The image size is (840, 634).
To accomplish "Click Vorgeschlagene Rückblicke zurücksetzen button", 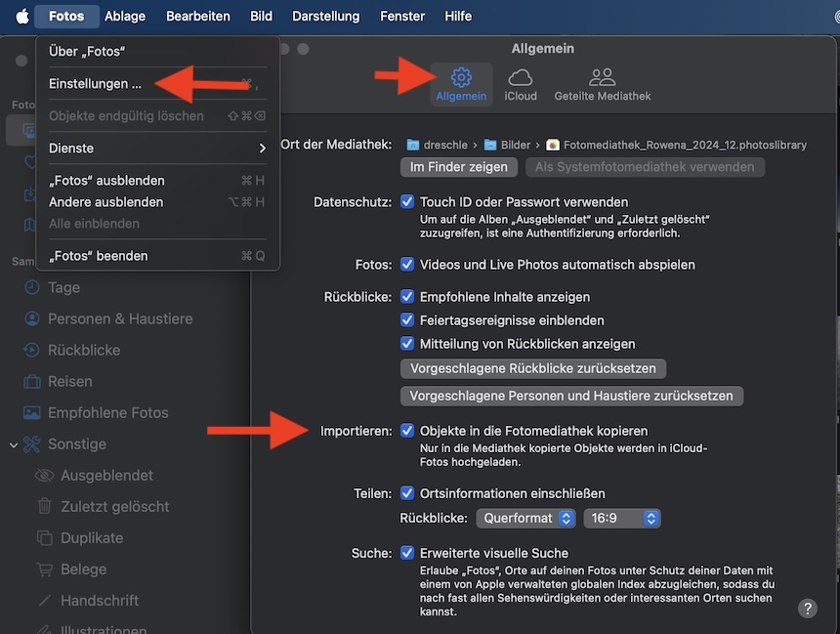I will point(533,368).
